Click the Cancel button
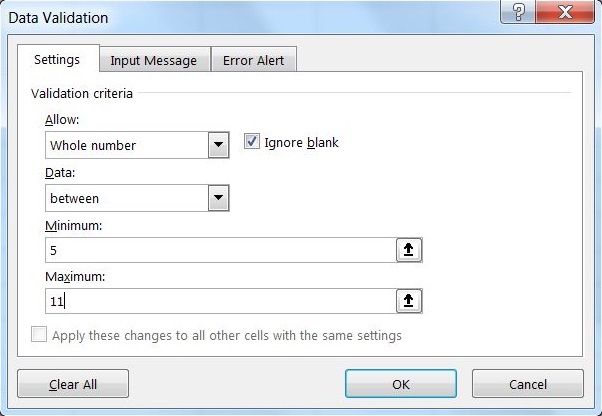602x416 pixels. click(527, 384)
